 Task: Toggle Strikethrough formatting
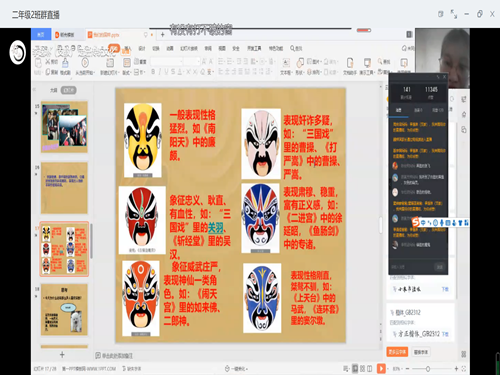coord(173,72)
